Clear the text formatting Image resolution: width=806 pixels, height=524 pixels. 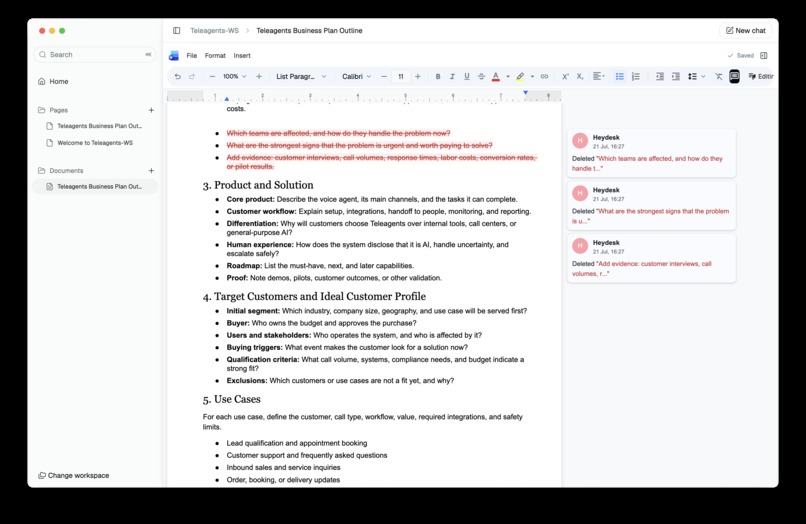point(719,76)
